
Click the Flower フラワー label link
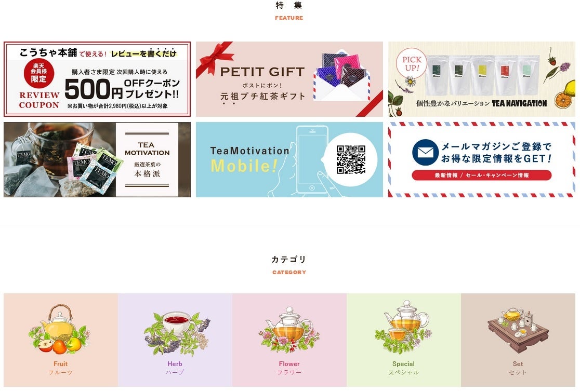tap(289, 368)
